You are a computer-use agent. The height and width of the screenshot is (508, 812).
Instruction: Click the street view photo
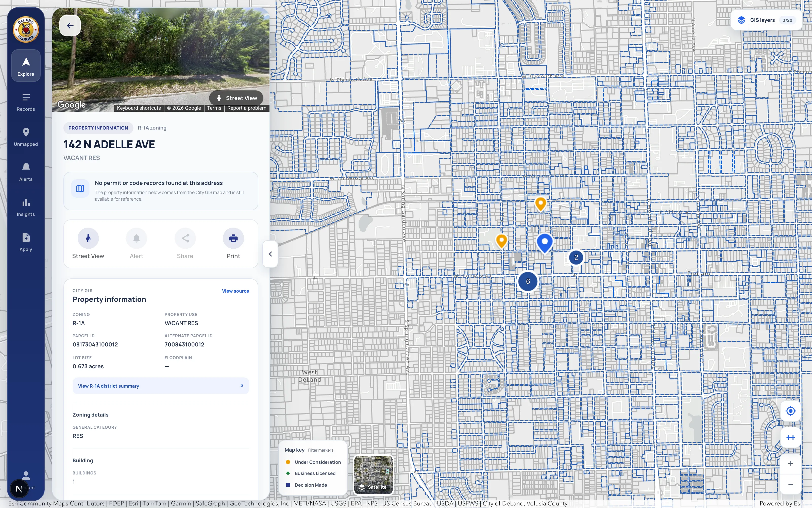(161, 59)
